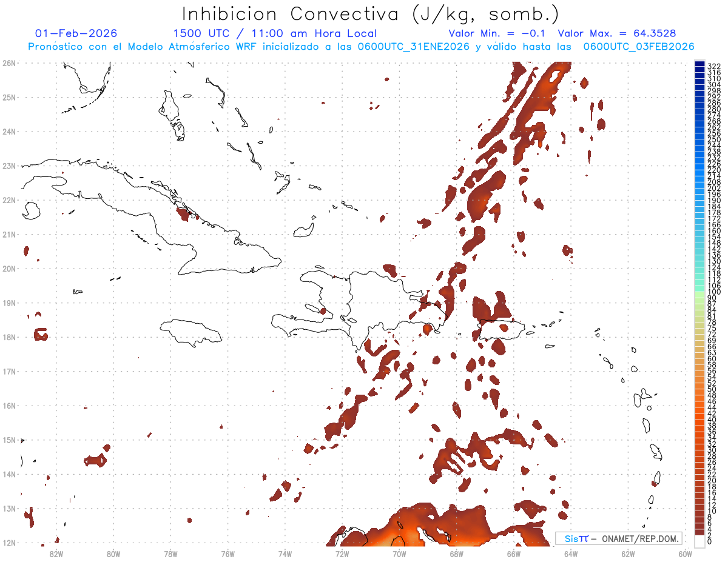Click the '202' colorbar value
Screen dimensions: 728x562
(x=714, y=188)
